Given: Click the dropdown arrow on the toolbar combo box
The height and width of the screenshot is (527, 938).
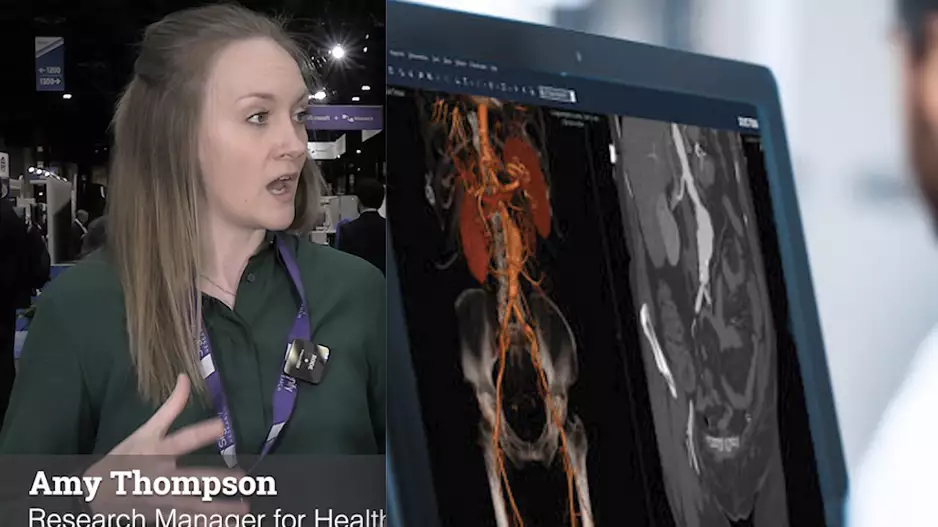Looking at the screenshot, I should pos(572,97).
